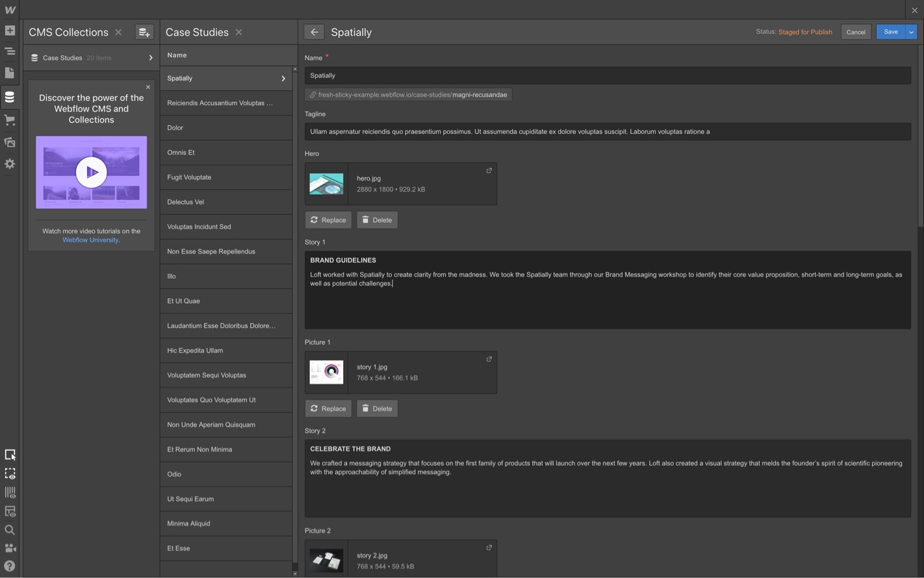
Task: Click the hero.jpg thumbnail
Action: (326, 184)
